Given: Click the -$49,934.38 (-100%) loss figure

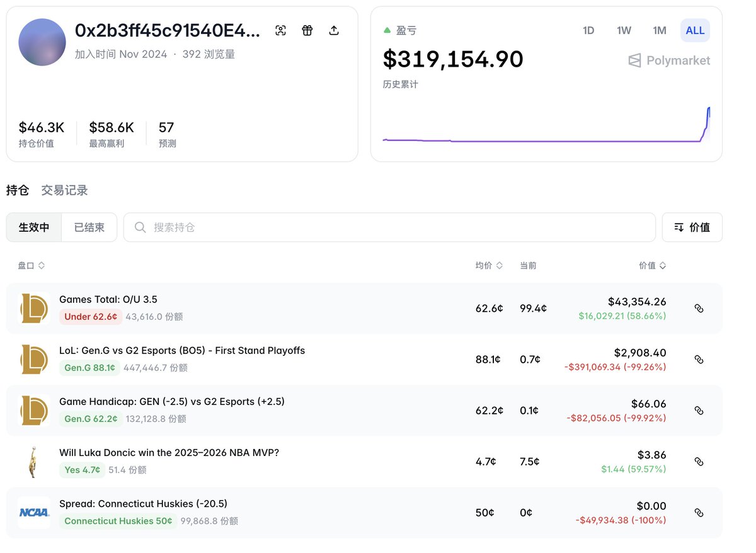Looking at the screenshot, I should tap(621, 520).
